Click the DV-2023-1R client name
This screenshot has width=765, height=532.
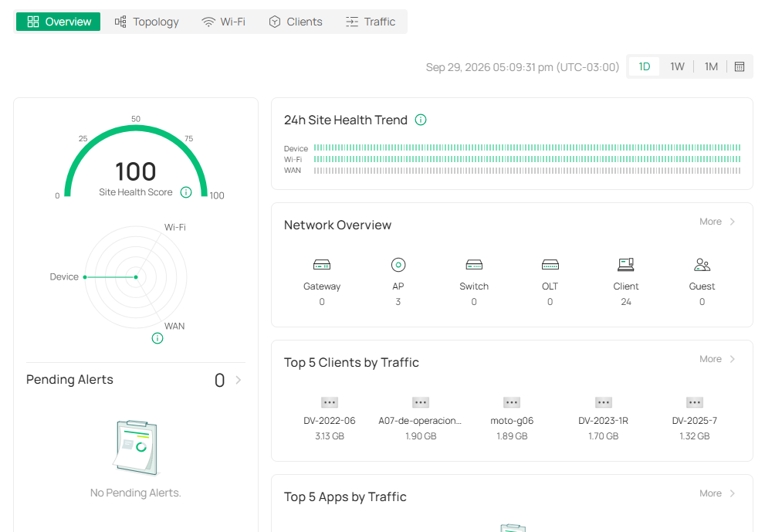point(604,421)
